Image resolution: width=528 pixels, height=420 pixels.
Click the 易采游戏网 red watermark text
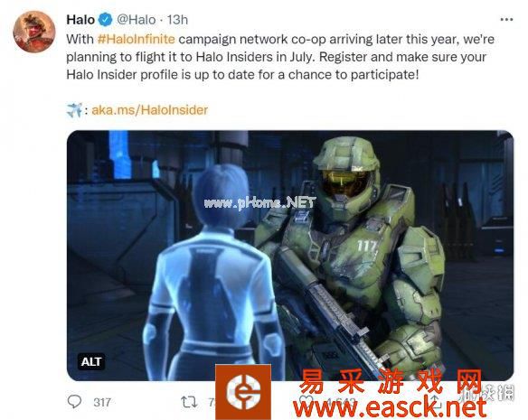coord(390,382)
